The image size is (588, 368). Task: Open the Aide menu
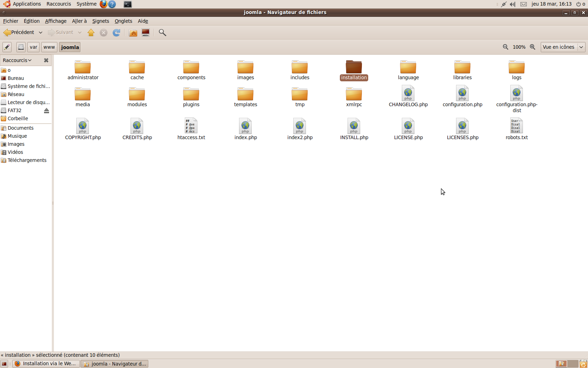click(x=143, y=21)
